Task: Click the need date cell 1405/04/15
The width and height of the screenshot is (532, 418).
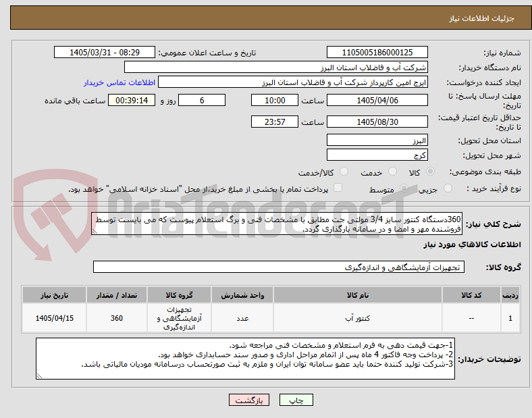Action: coord(54,318)
